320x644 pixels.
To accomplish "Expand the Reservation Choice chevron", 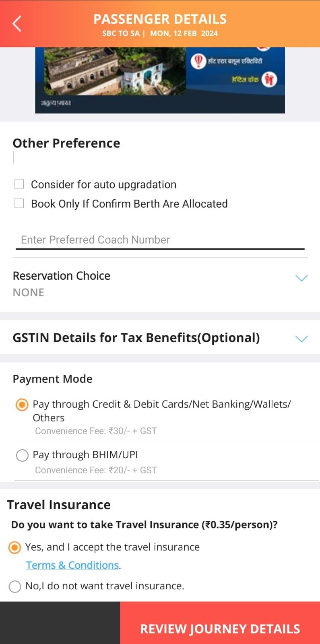I will [x=301, y=278].
